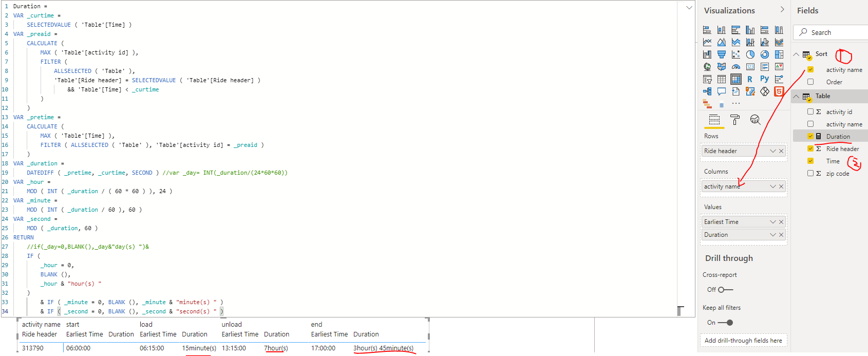
Task: Click the 7hour(s) duration cell
Action: click(x=276, y=348)
